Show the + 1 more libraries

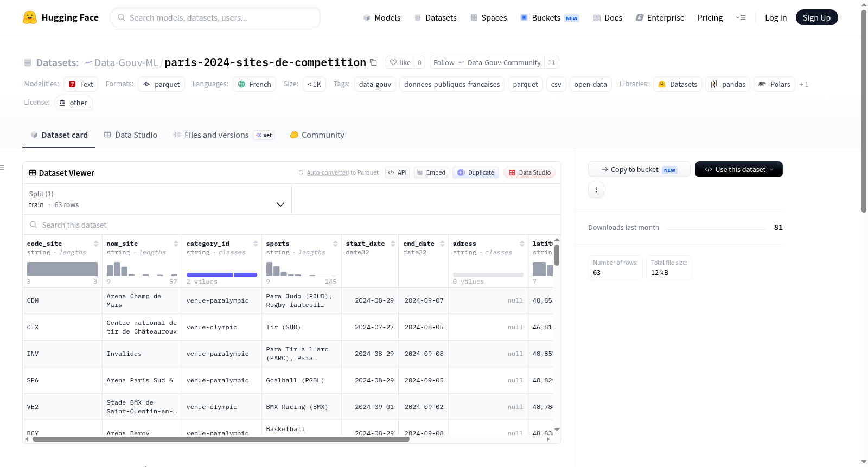coord(804,84)
